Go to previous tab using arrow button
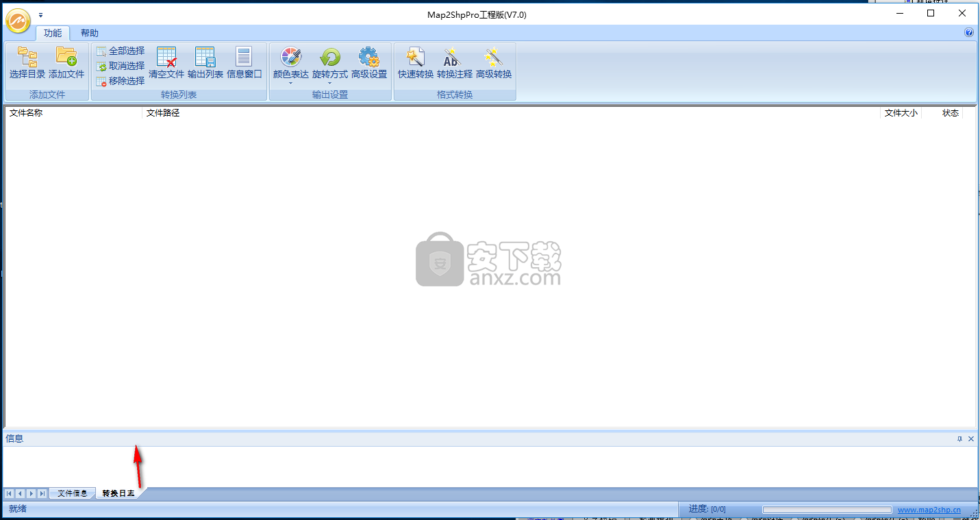Screen dimensions: 980x520 coord(21,493)
